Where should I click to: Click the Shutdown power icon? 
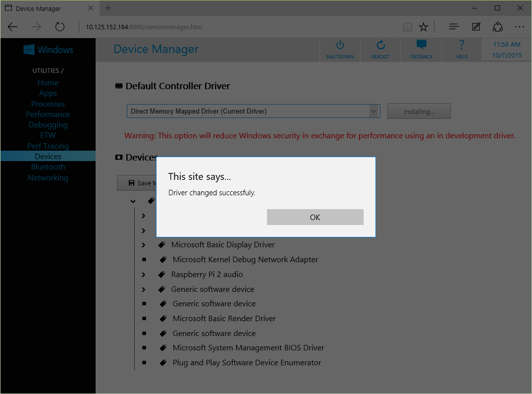[340, 45]
